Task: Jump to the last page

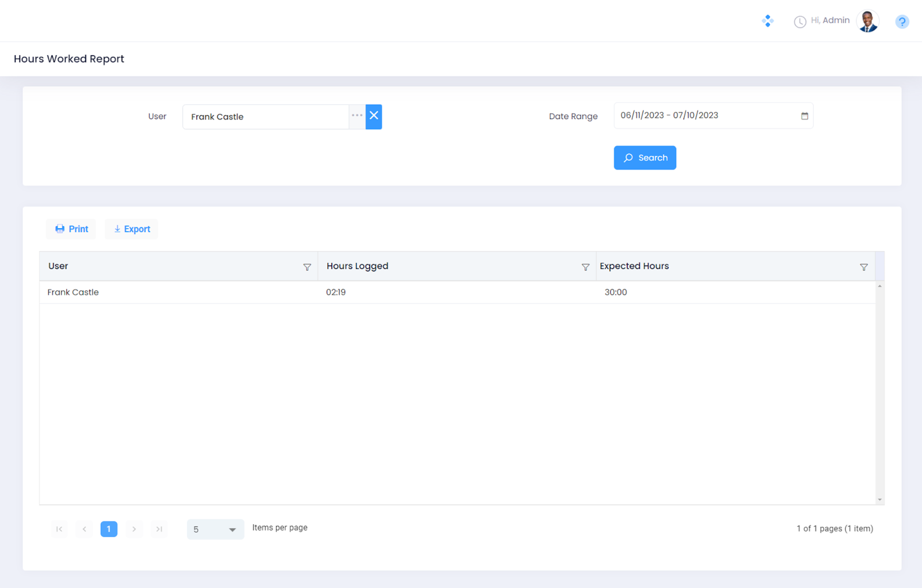Action: pos(159,529)
